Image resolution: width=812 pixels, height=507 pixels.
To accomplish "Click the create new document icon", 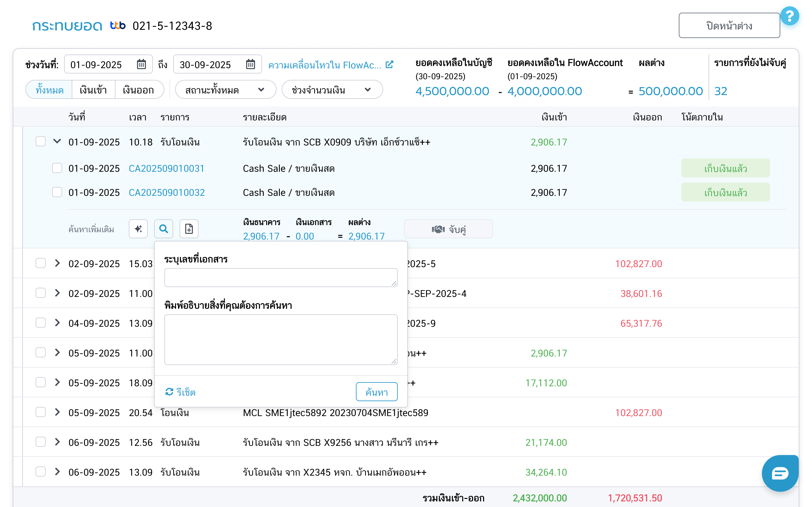I will tap(189, 229).
